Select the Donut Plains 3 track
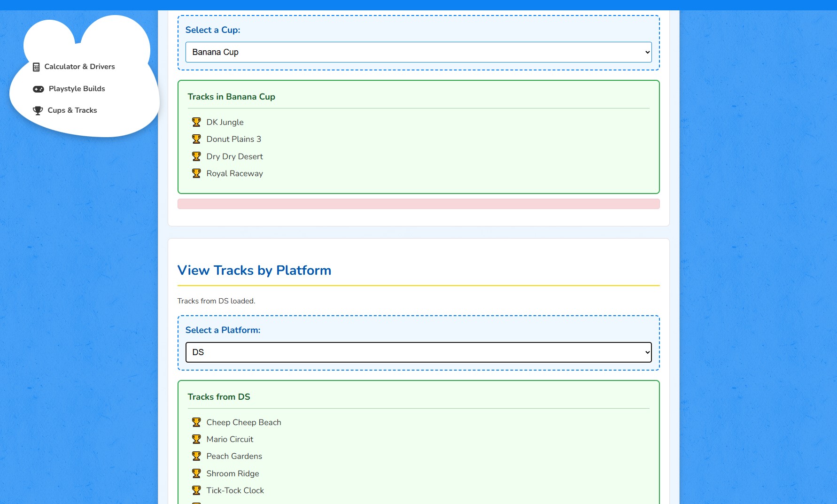837x504 pixels. pos(233,139)
